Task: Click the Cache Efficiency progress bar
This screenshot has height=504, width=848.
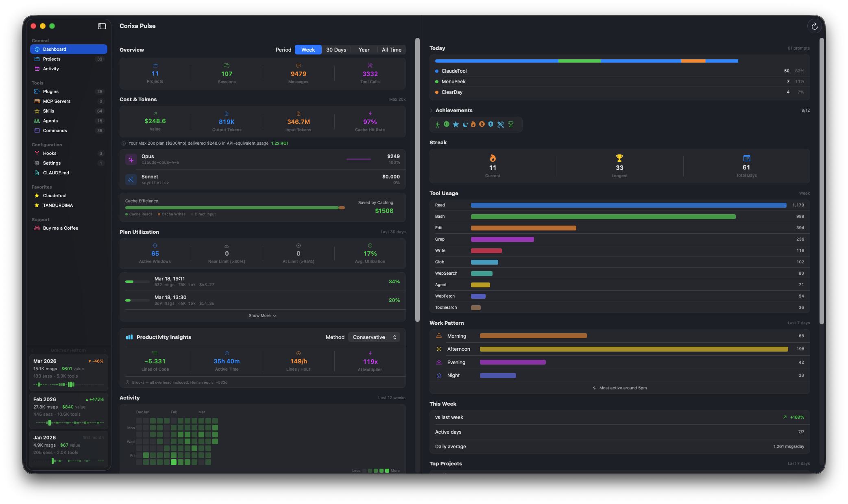Action: 235,208
